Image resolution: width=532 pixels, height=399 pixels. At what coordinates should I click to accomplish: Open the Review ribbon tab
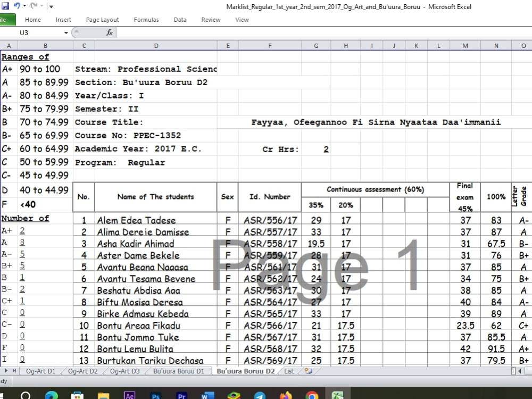tap(211, 20)
